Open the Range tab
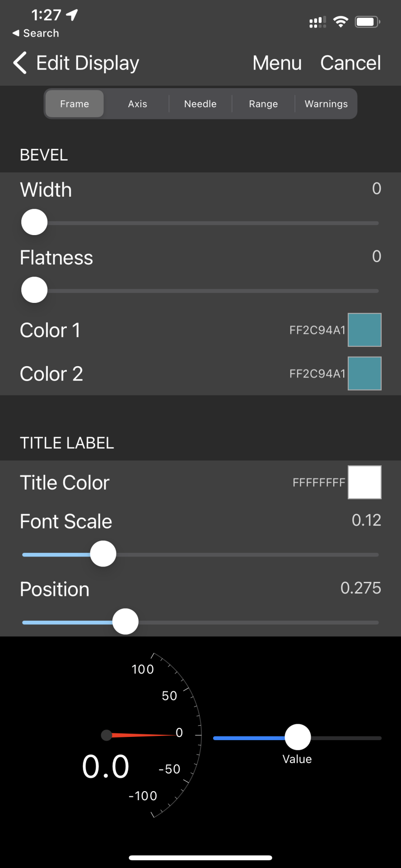 [263, 104]
